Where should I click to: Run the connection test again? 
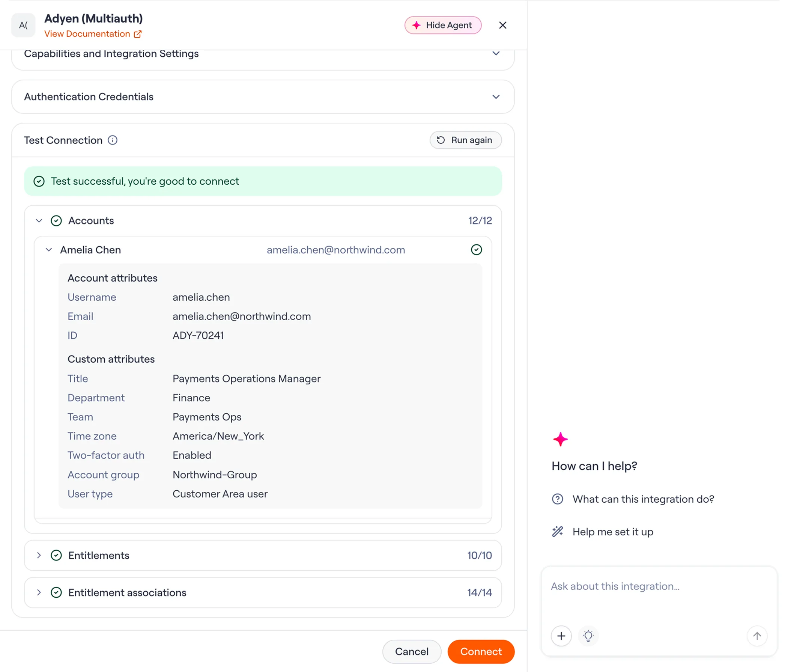[x=466, y=140]
